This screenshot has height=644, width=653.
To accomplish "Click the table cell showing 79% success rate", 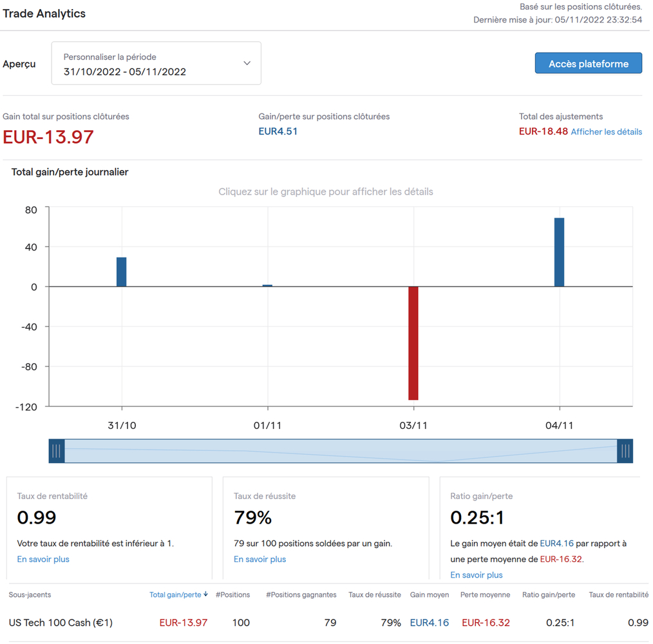I will (391, 623).
